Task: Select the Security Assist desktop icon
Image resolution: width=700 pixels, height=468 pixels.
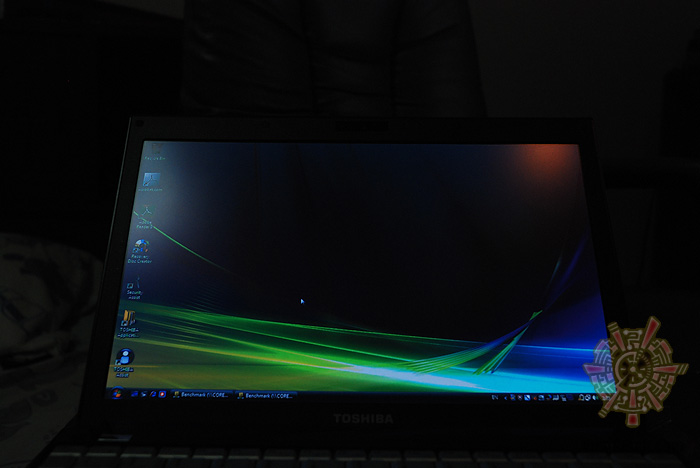Action: click(x=134, y=288)
